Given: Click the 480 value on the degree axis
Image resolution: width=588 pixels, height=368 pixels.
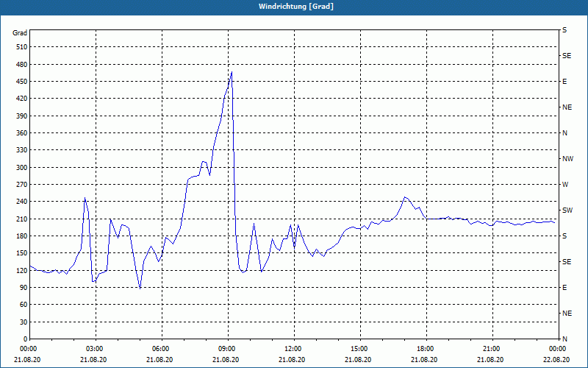Looking at the screenshot, I should point(22,64).
